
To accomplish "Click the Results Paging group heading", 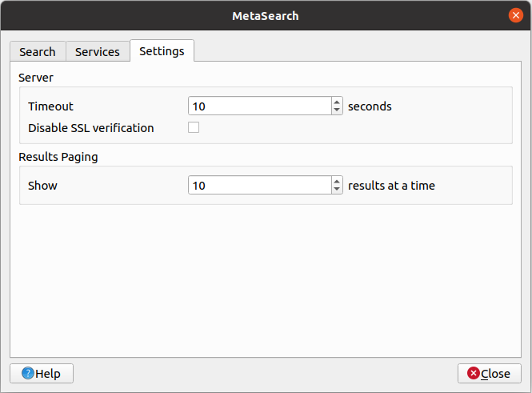I will click(x=58, y=157).
